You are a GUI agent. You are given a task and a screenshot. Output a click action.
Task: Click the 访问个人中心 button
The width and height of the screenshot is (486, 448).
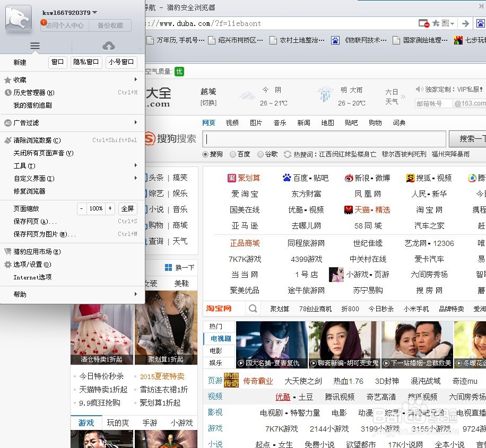click(x=65, y=25)
